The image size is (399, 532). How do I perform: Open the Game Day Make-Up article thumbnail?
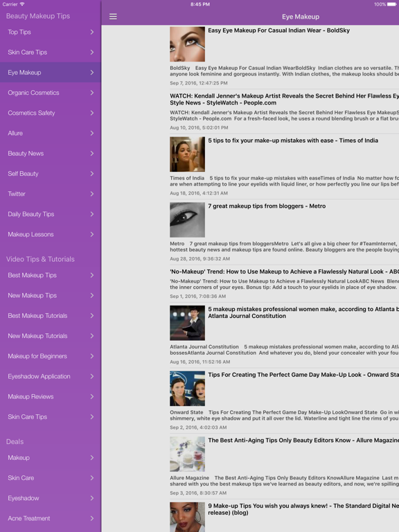187,389
